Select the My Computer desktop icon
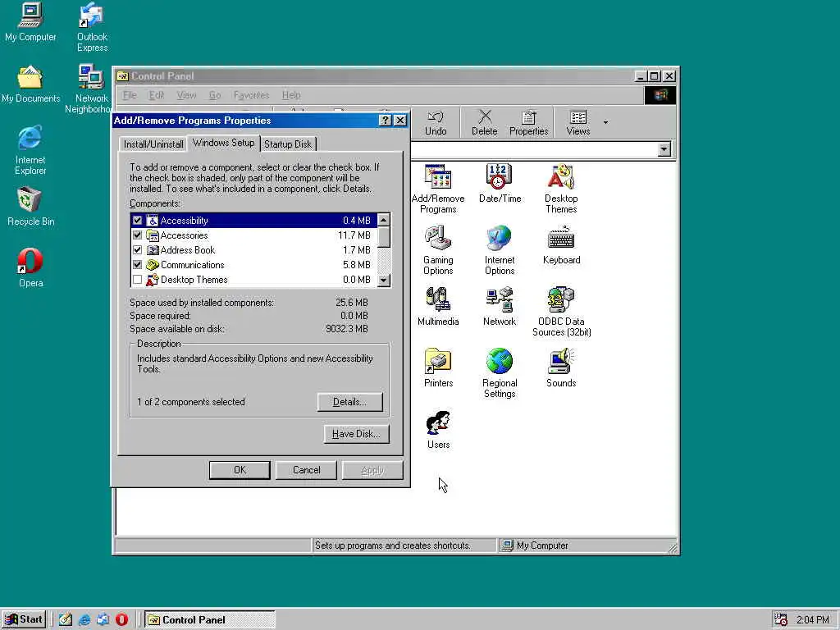The height and width of the screenshot is (630, 840). [x=30, y=22]
